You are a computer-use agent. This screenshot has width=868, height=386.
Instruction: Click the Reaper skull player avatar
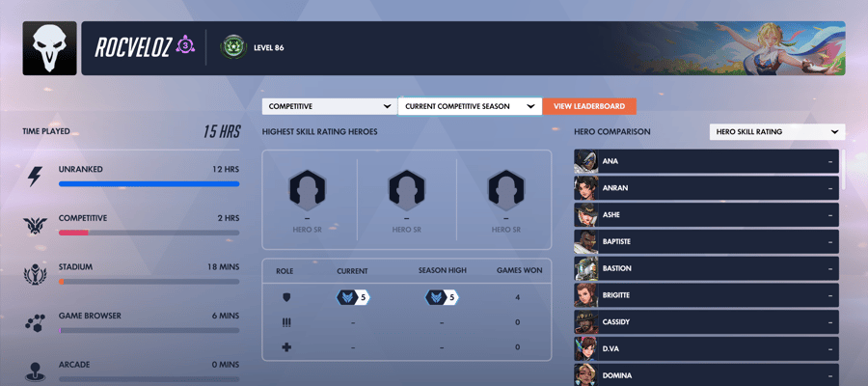point(50,48)
